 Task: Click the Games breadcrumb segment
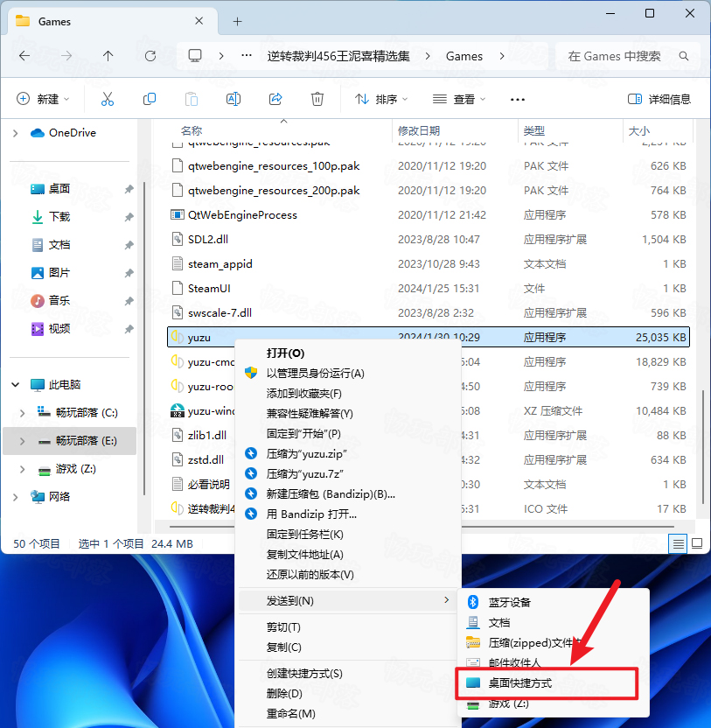coord(464,56)
